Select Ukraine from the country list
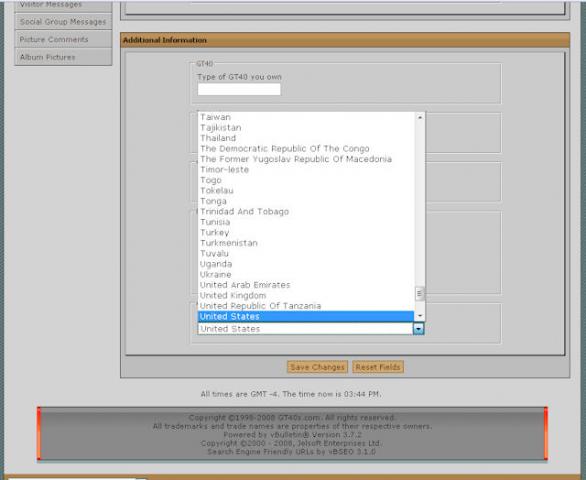Image resolution: width=586 pixels, height=480 pixels. [216, 274]
